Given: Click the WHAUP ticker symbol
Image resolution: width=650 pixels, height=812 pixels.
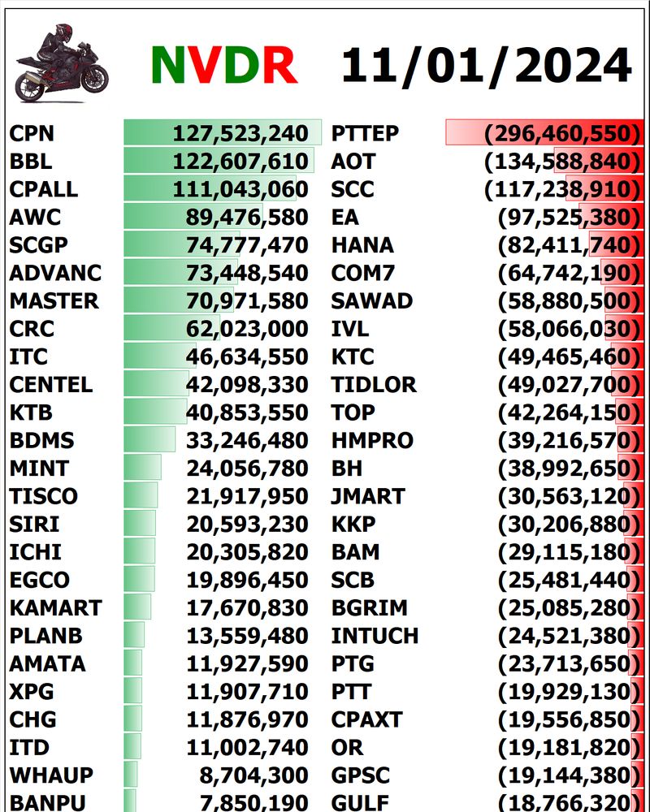Looking at the screenshot, I should click(51, 775).
